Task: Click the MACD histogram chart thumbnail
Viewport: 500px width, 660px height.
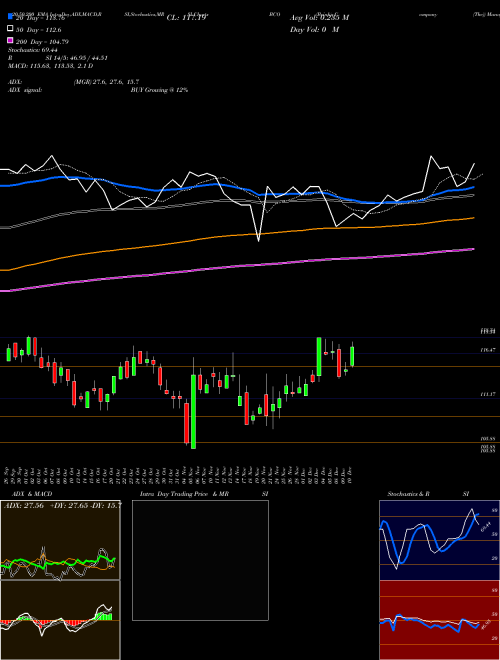Action: (x=60, y=620)
